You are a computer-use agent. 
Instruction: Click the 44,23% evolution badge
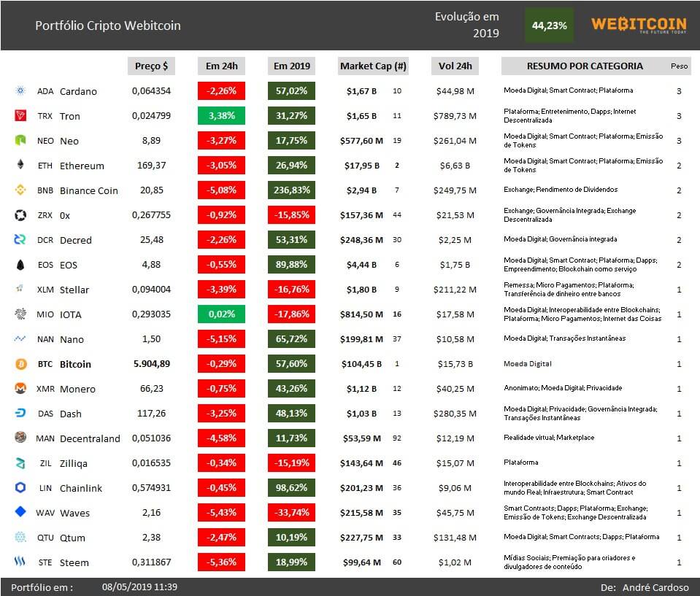(549, 26)
